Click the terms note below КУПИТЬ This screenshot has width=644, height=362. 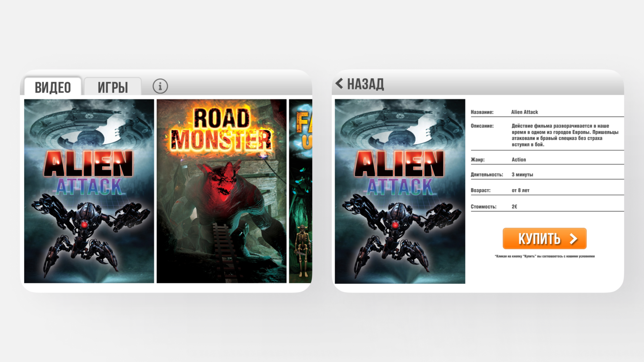click(545, 256)
